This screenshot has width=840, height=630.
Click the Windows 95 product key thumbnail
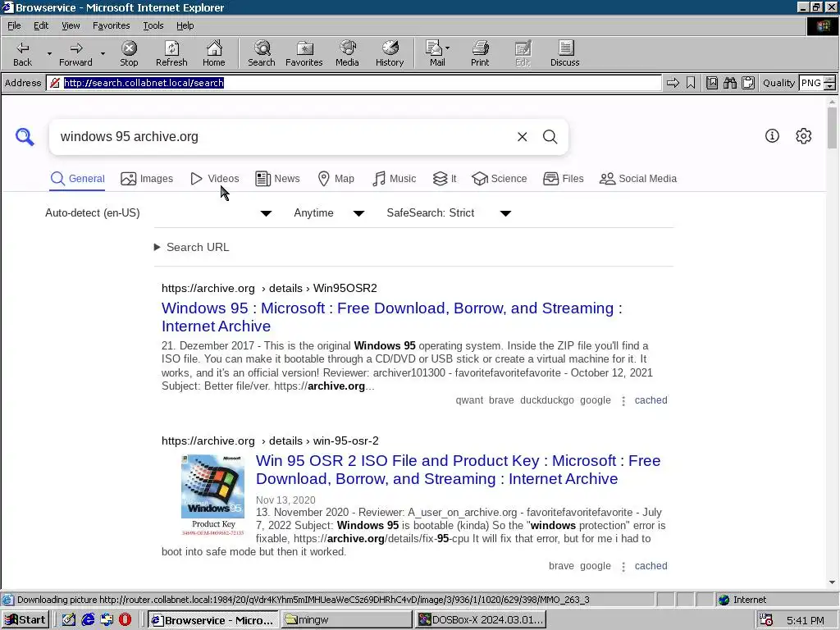pos(212,495)
